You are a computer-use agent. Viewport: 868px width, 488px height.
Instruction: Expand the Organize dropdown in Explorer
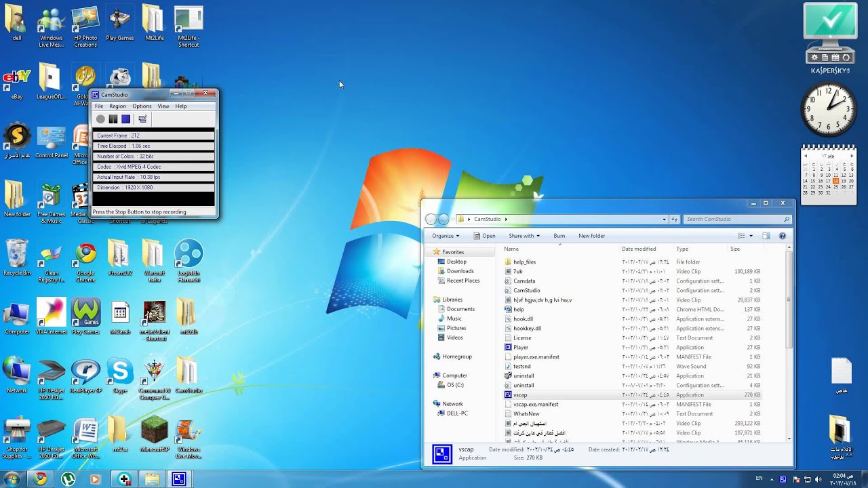coord(446,236)
